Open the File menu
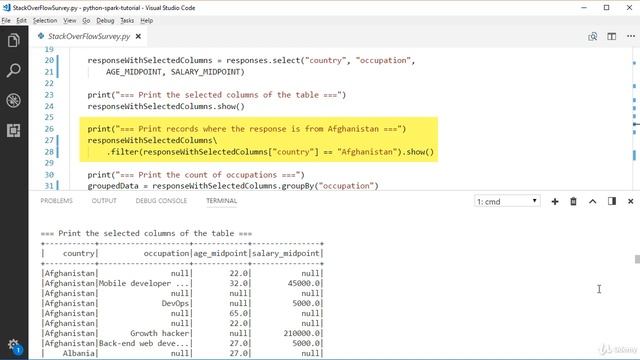Viewport: 640px width, 360px height. click(6, 20)
